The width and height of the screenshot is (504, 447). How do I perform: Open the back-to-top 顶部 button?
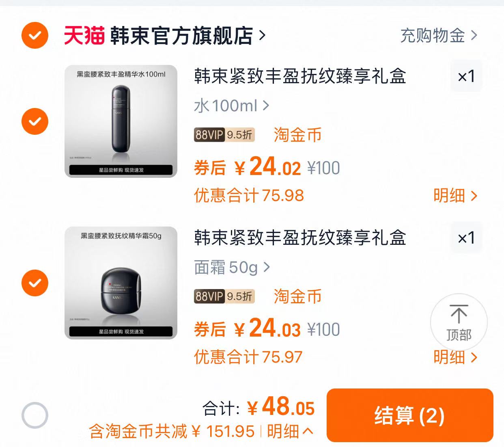(x=459, y=322)
